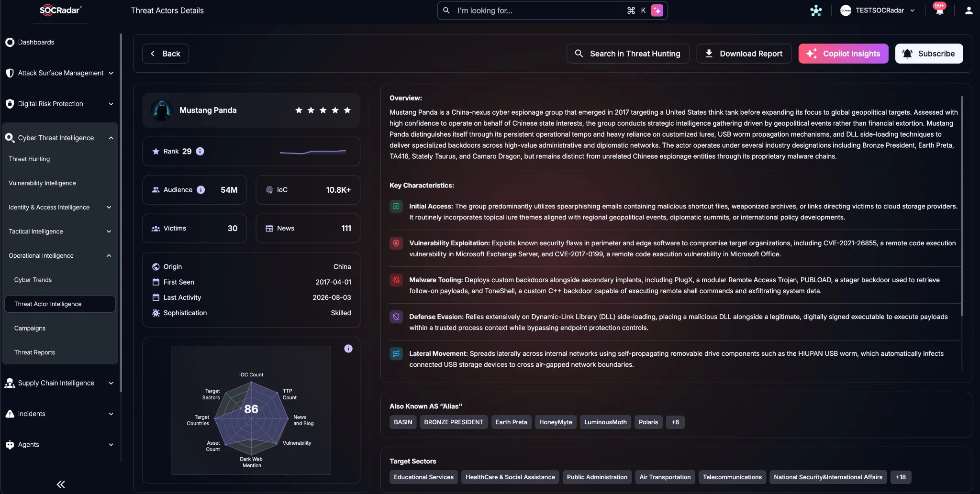980x494 pixels.
Task: Expand Tactical Intelligence chevron
Action: pyautogui.click(x=109, y=231)
